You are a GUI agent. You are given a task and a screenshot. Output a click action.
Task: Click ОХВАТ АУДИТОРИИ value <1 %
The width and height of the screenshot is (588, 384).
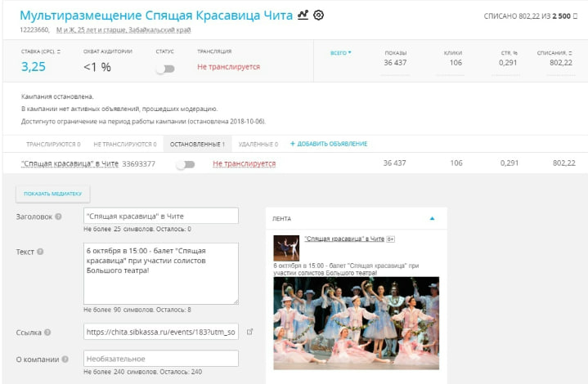(x=97, y=67)
